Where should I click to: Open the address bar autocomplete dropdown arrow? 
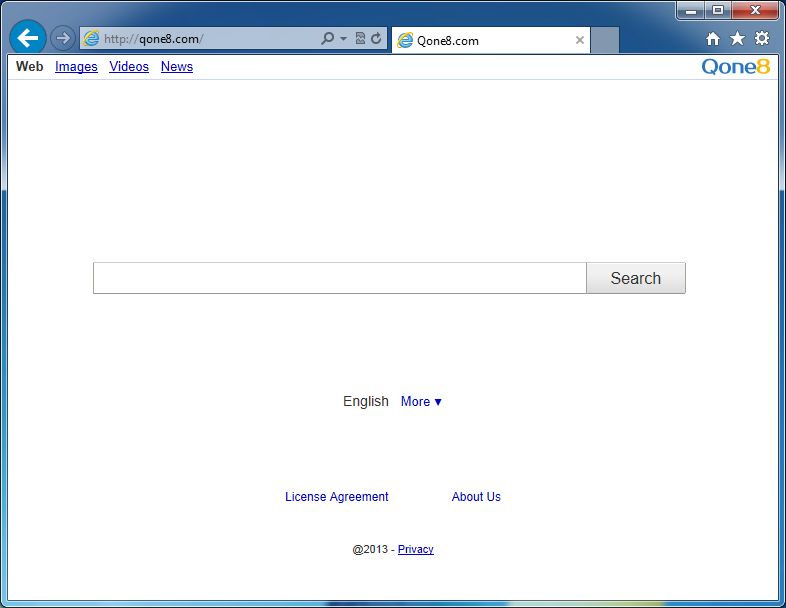(x=343, y=39)
